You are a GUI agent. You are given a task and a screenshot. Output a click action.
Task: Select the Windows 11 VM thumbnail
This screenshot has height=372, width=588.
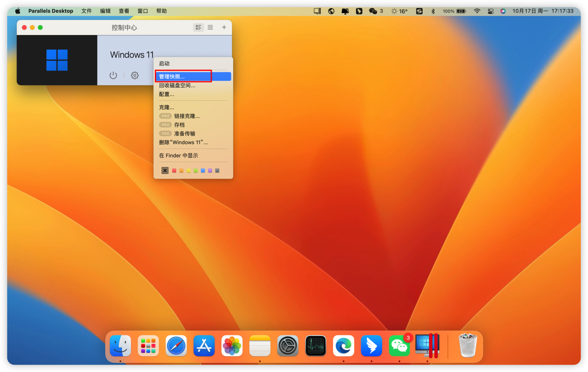57,60
